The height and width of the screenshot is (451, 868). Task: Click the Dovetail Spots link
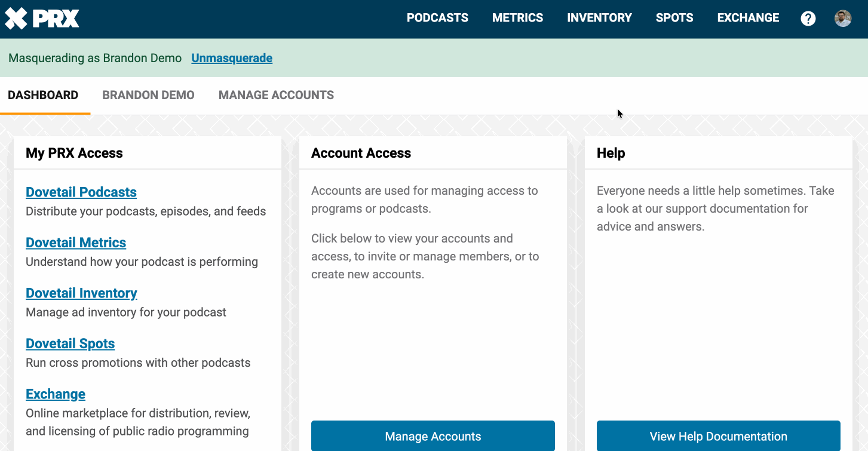point(70,343)
